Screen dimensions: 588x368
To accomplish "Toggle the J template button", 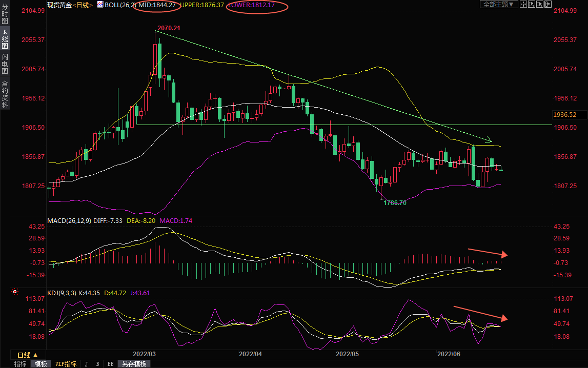I will (86, 364).
